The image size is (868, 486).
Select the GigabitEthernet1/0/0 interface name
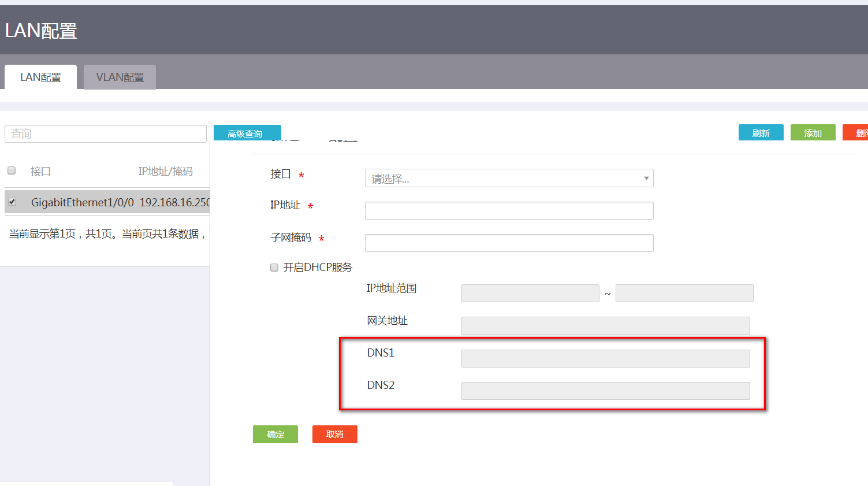83,202
